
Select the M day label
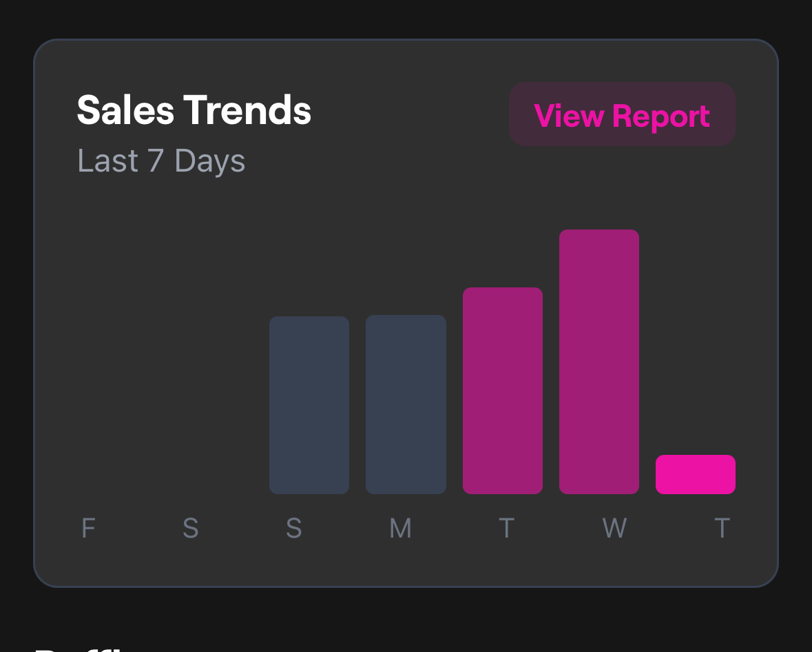400,529
